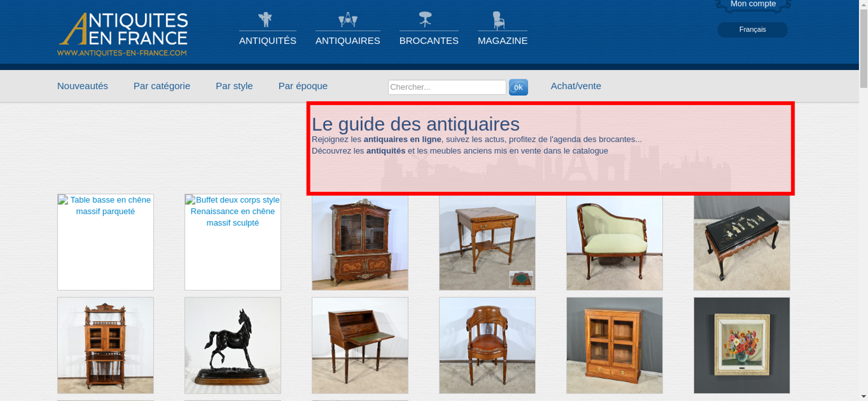Click the ok search button
The image size is (868, 401).
click(x=518, y=87)
